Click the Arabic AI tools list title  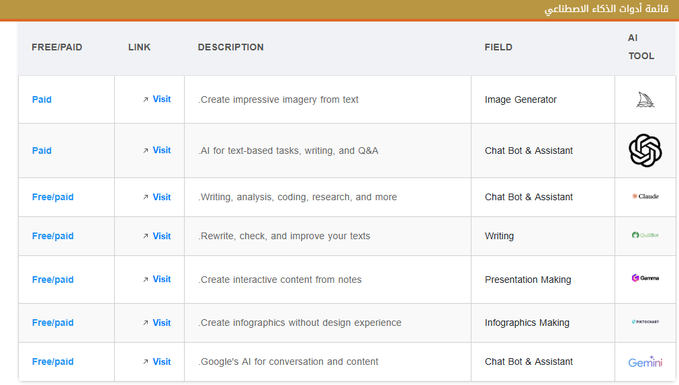click(x=606, y=9)
